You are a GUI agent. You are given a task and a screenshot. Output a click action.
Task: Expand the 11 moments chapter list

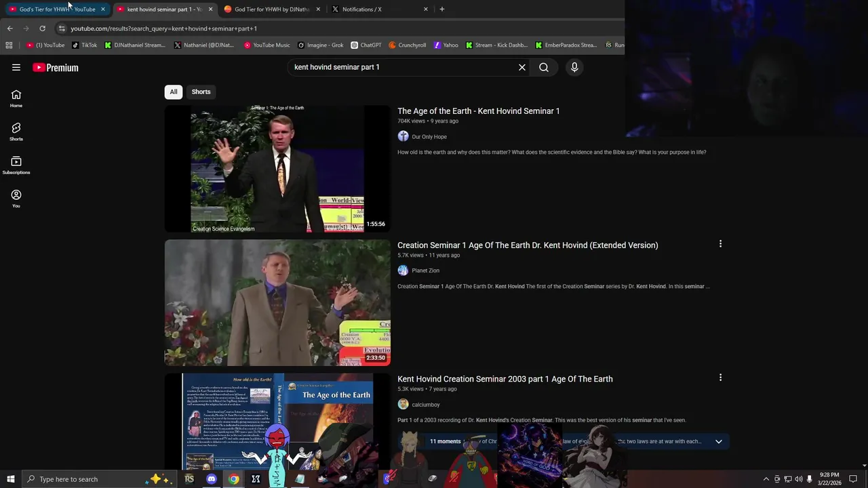tap(719, 441)
